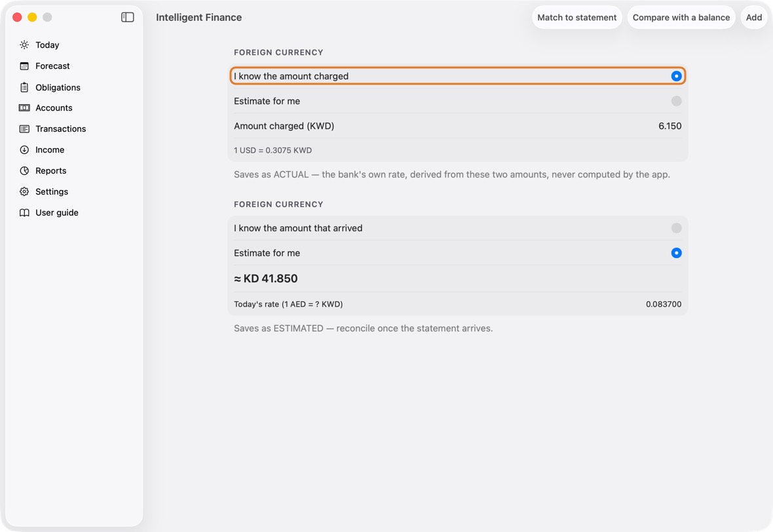This screenshot has width=773, height=532.
Task: Open the User guide book icon
Action: pyautogui.click(x=24, y=212)
